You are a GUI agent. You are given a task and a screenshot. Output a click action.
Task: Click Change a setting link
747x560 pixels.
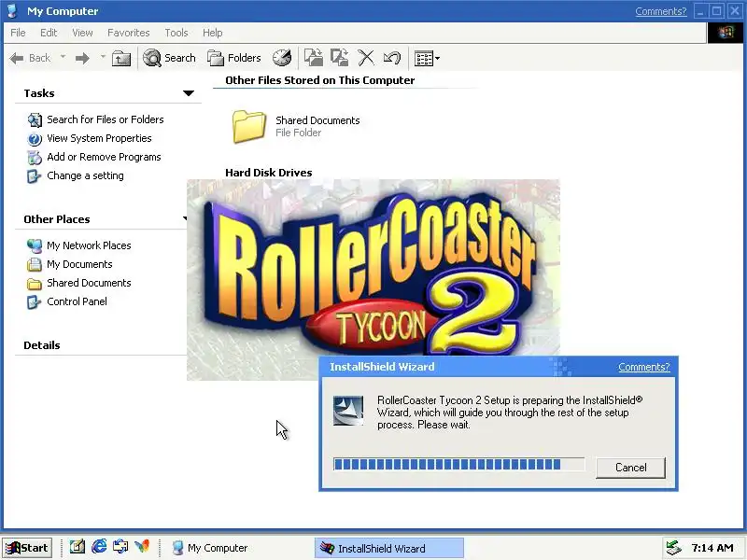pos(85,175)
